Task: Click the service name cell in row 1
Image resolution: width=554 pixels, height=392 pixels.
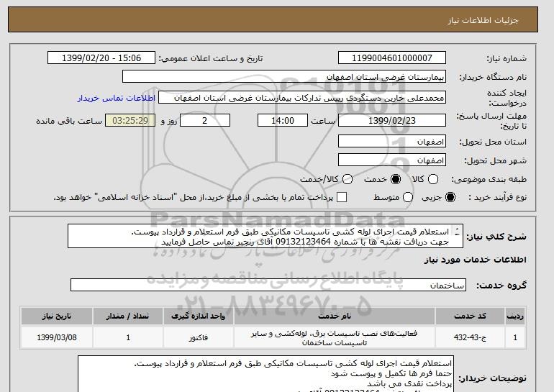Action: [x=335, y=337]
